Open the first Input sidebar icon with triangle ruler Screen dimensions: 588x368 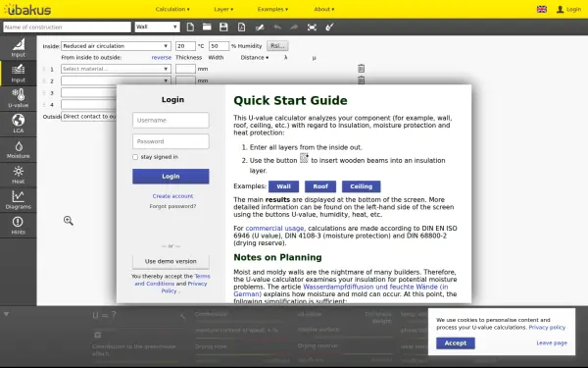click(x=18, y=48)
